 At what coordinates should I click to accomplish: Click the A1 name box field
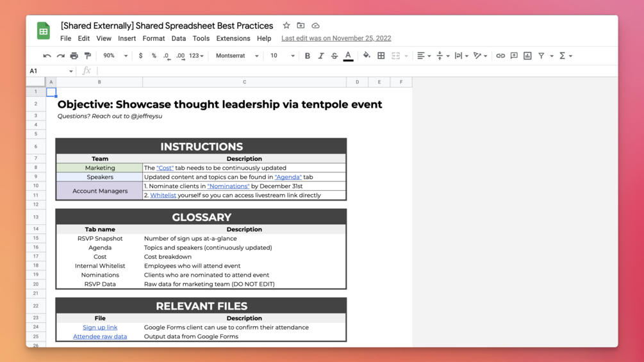46,71
